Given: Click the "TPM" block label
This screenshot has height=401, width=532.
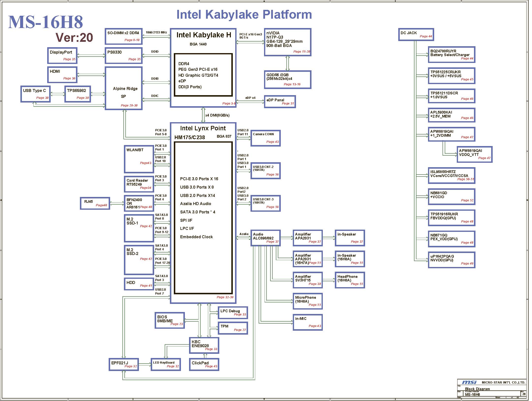Looking at the screenshot, I should (224, 326).
